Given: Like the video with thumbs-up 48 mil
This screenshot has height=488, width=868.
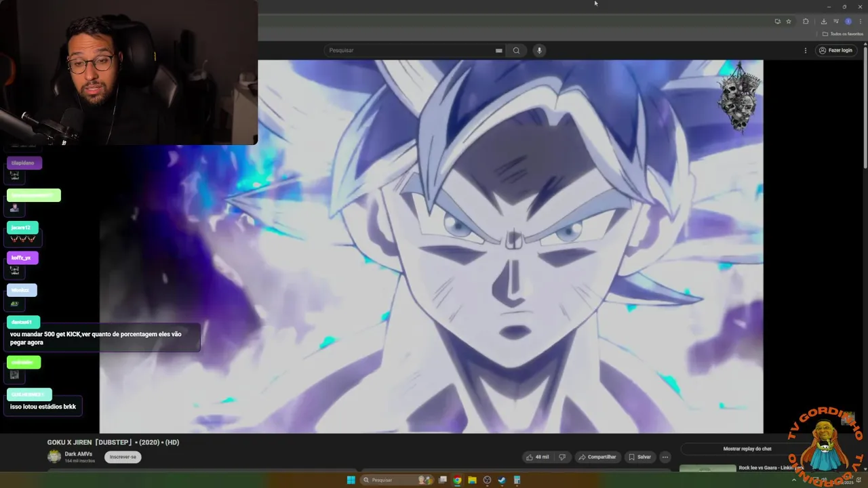Looking at the screenshot, I should pos(538,457).
